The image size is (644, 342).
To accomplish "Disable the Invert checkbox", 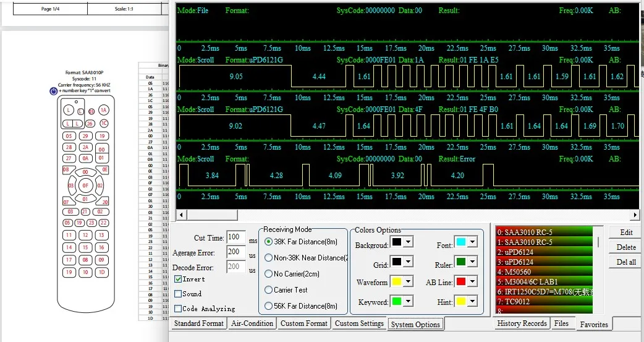I will pyautogui.click(x=178, y=279).
